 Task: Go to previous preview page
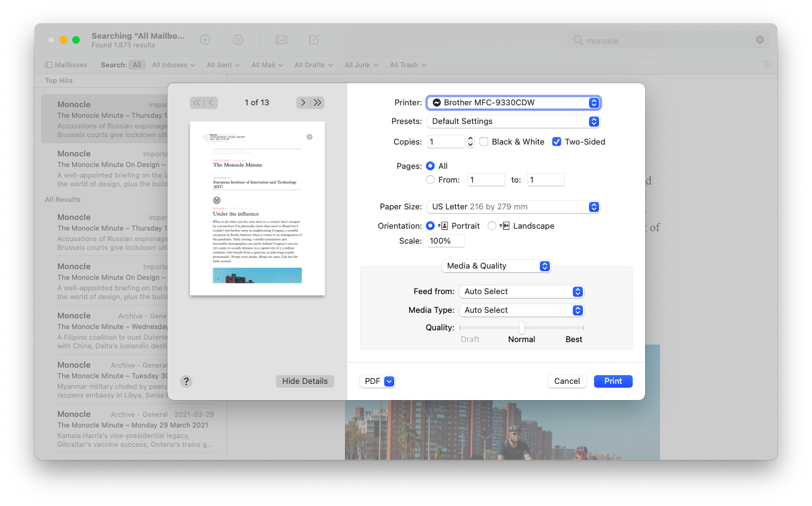[x=212, y=103]
